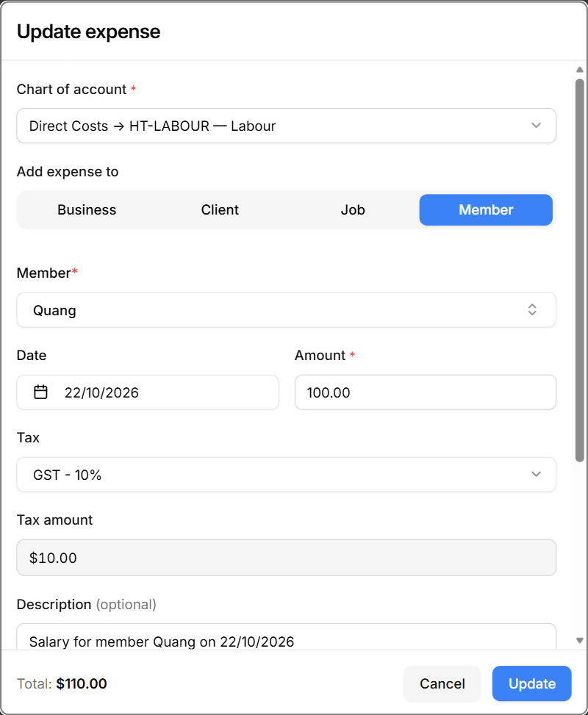Click the scrollbar up arrow
This screenshot has width=588, height=715.
(580, 70)
